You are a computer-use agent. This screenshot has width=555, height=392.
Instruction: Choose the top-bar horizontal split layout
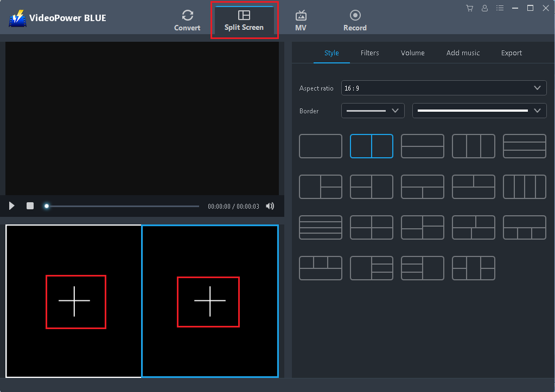[x=422, y=146]
